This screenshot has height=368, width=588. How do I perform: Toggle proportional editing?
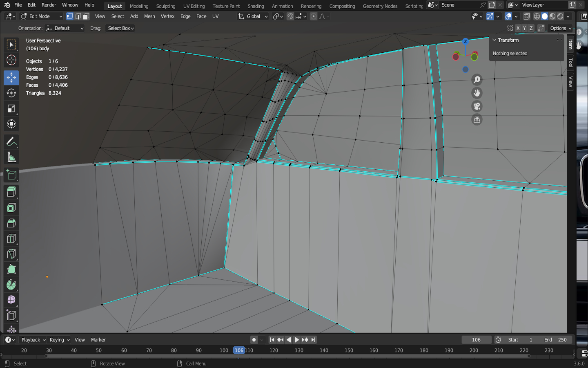click(314, 16)
